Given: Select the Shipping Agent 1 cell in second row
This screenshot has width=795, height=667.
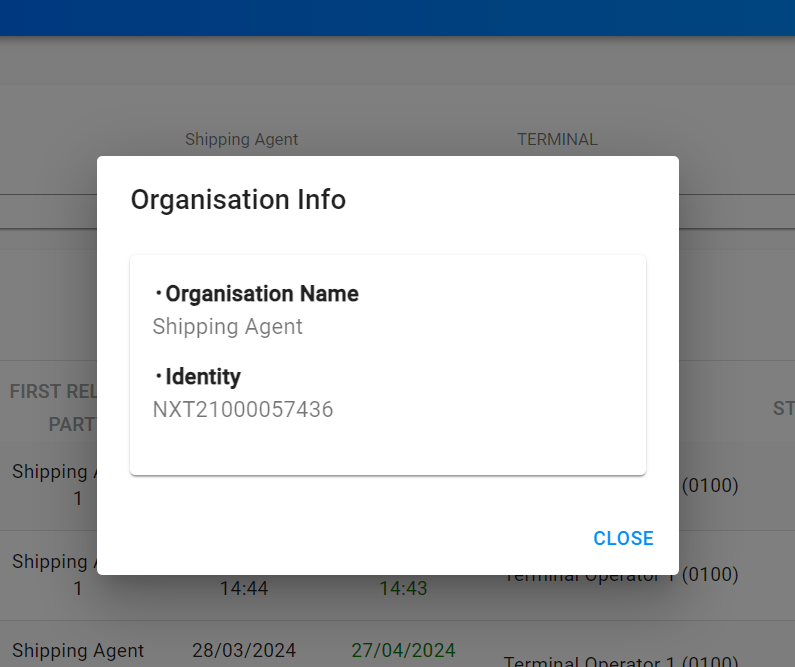Looking at the screenshot, I should coord(50,575).
